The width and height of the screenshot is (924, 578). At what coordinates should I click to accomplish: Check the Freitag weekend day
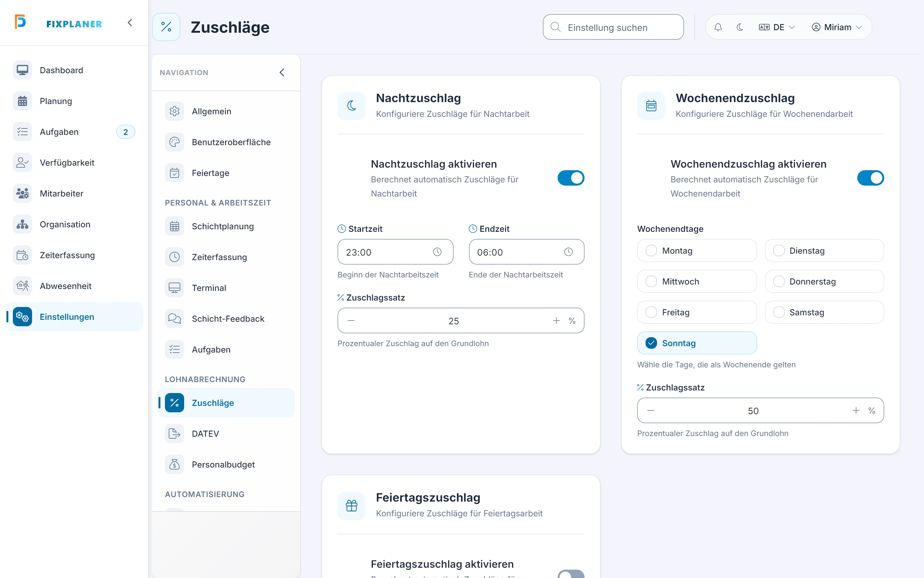(x=697, y=312)
